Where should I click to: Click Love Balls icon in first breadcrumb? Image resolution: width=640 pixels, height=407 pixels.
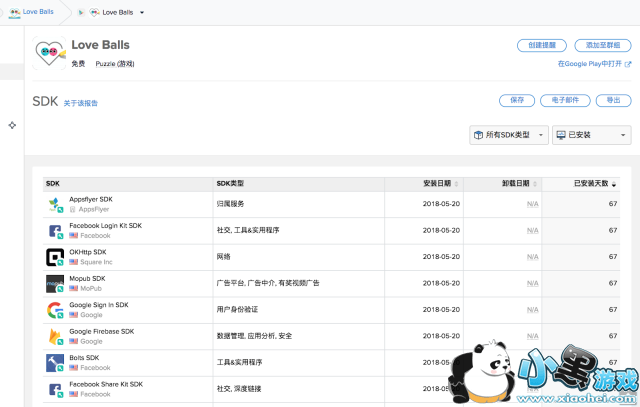click(15, 13)
